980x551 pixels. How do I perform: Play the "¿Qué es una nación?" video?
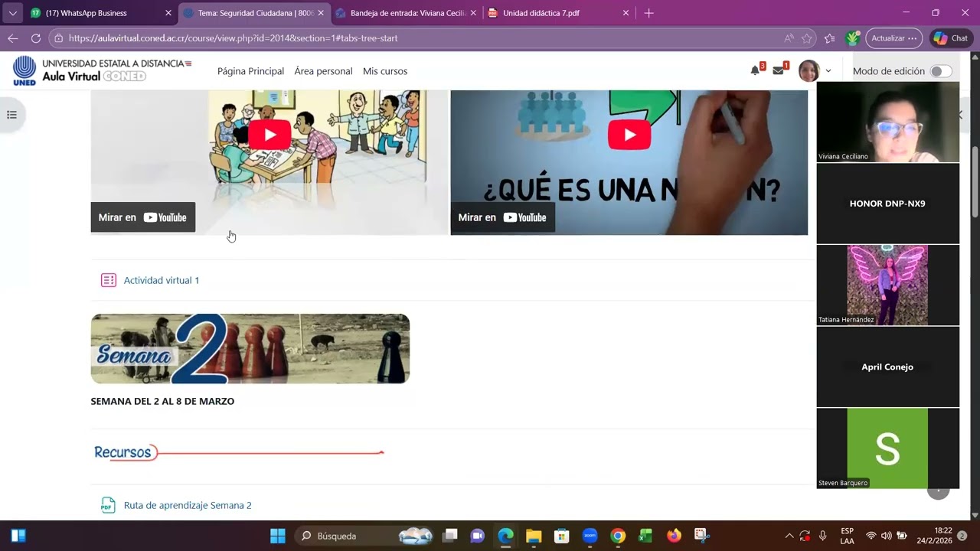tap(629, 135)
